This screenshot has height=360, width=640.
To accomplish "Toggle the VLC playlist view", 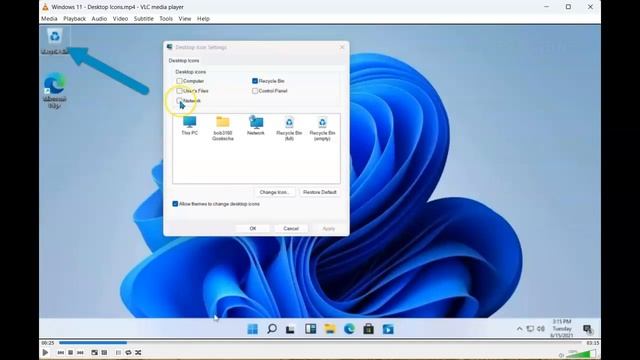I will tap(118, 353).
